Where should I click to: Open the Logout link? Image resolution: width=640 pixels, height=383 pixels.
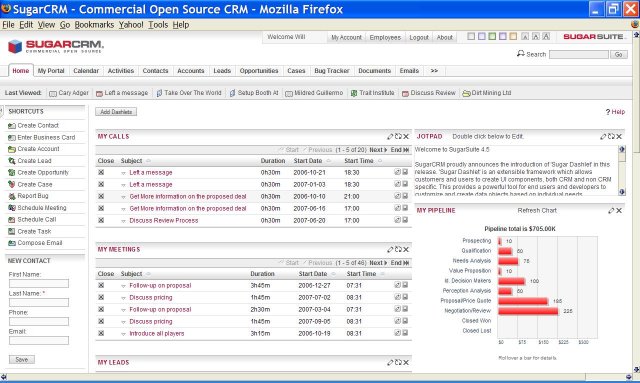tap(419, 37)
